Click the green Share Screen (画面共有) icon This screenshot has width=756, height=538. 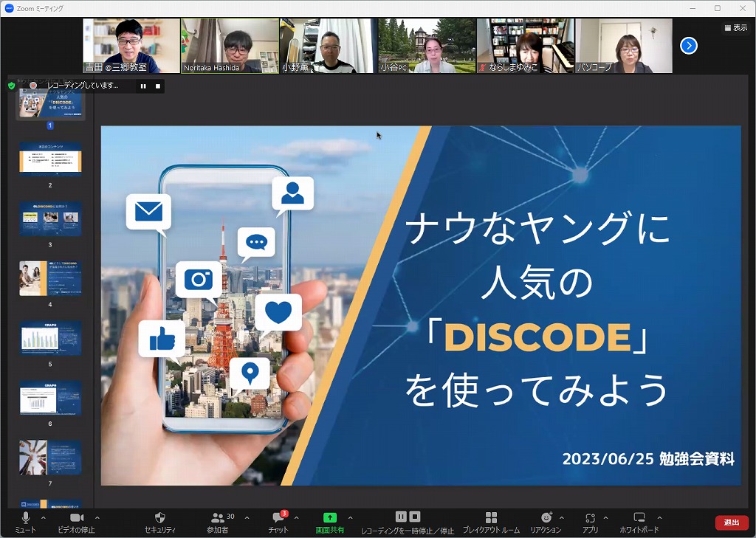tap(330, 518)
